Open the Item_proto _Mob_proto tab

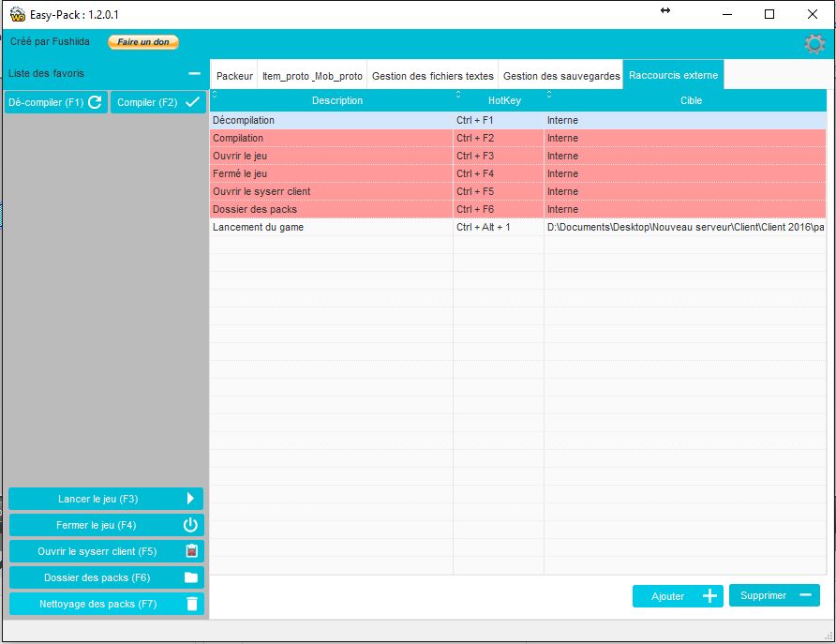[x=312, y=76]
